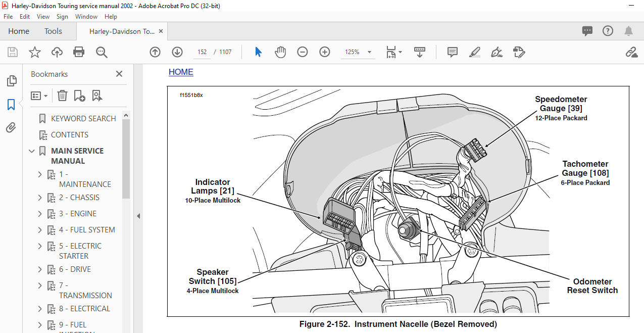Expand the 5 - ELECTRIC STARTER bookmark

pyautogui.click(x=40, y=246)
